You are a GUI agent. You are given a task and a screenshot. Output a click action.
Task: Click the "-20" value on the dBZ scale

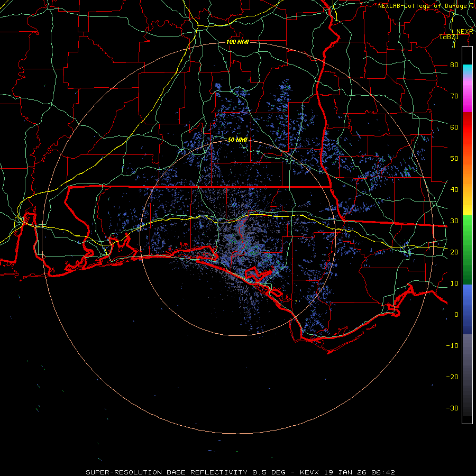(452, 377)
